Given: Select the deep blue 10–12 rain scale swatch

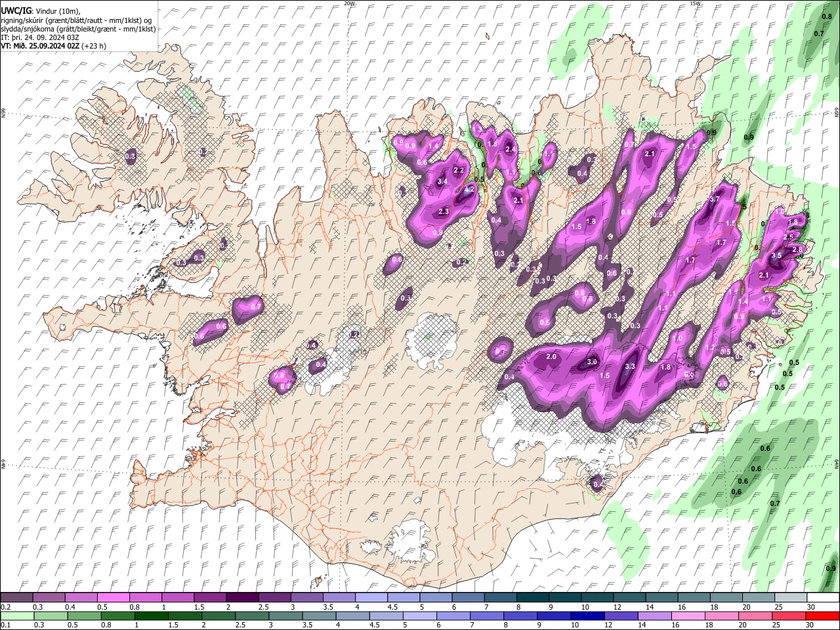Looking at the screenshot, I should [587, 616].
